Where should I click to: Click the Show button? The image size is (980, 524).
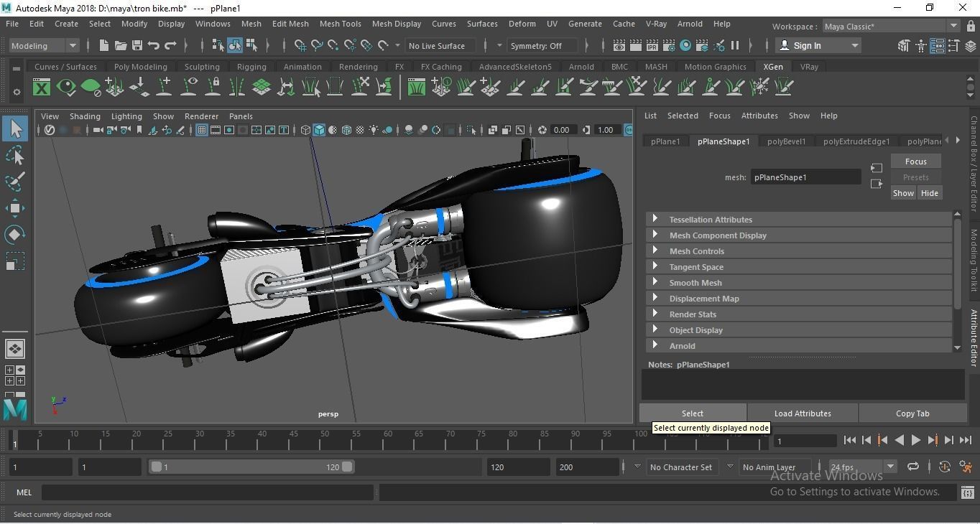(903, 193)
